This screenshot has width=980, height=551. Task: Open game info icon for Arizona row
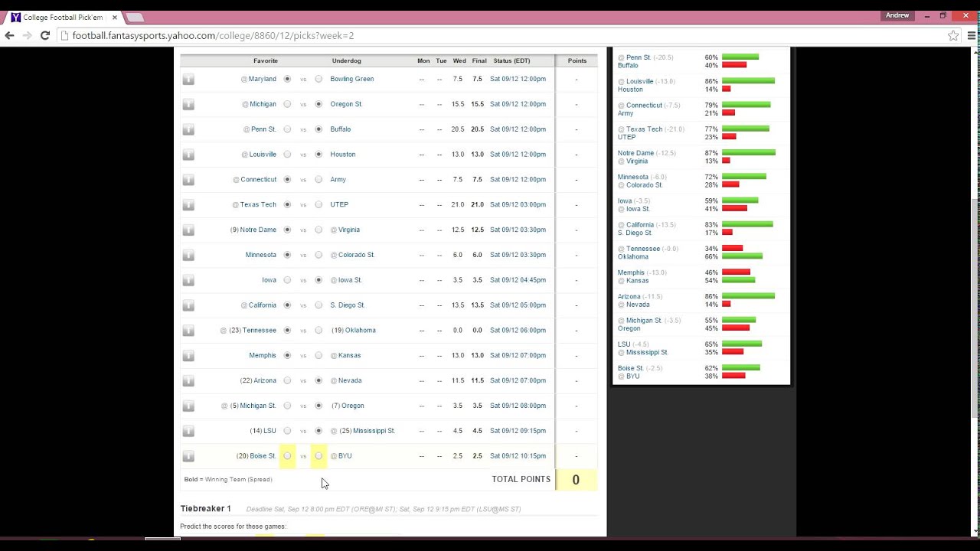188,380
